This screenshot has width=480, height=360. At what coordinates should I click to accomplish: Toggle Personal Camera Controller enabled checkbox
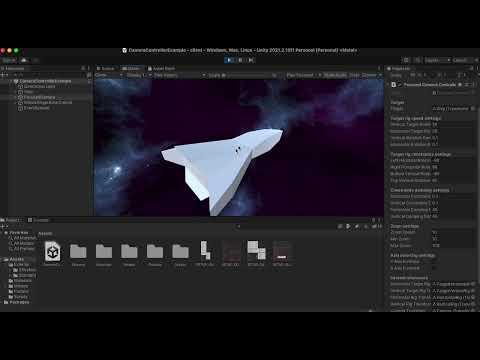tap(400, 85)
